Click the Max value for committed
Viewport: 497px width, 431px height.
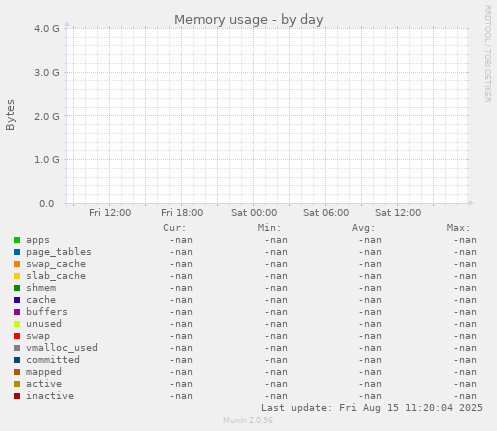click(x=465, y=360)
